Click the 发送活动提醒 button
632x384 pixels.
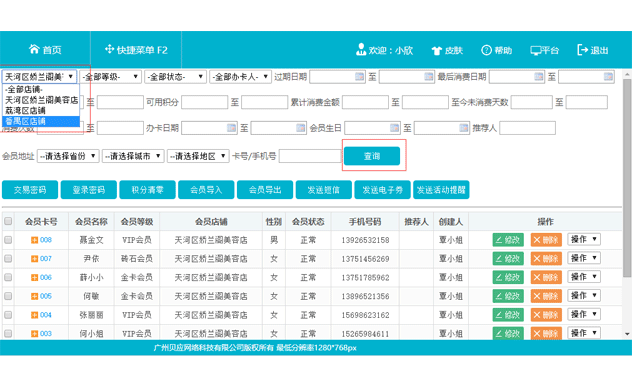pos(441,190)
